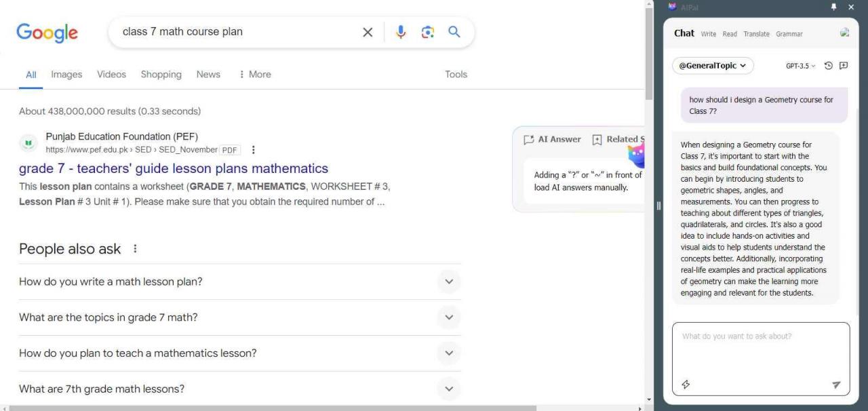
Task: Open the grade 7 teachers' guide result
Action: tap(174, 168)
